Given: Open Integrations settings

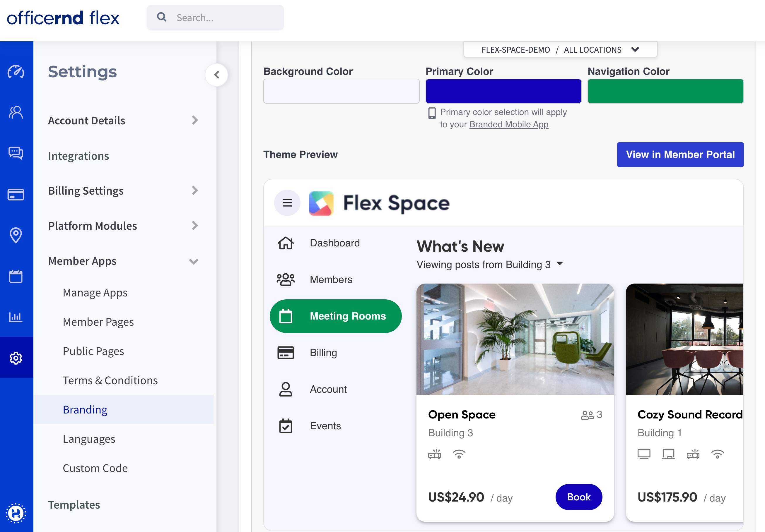Looking at the screenshot, I should [x=78, y=156].
